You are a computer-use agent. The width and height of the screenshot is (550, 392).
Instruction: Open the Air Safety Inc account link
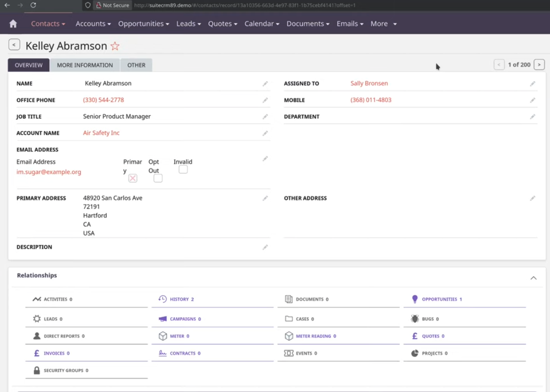coord(101,133)
